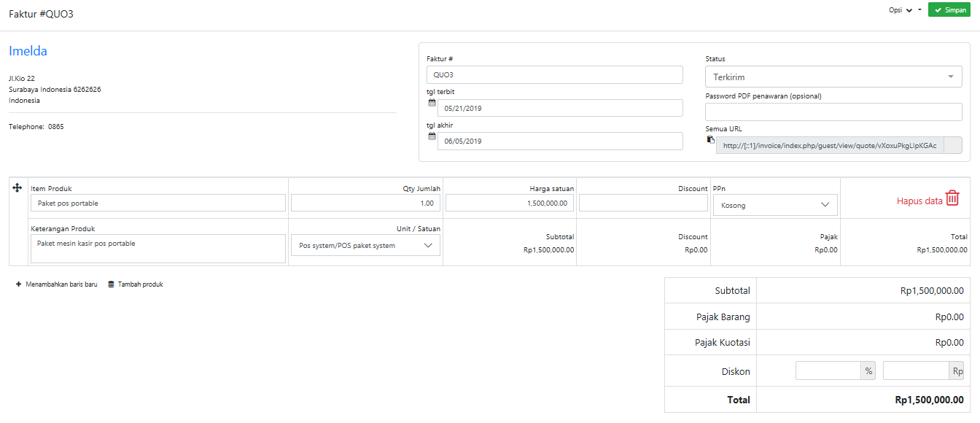Open the Opsi menu

point(904,10)
